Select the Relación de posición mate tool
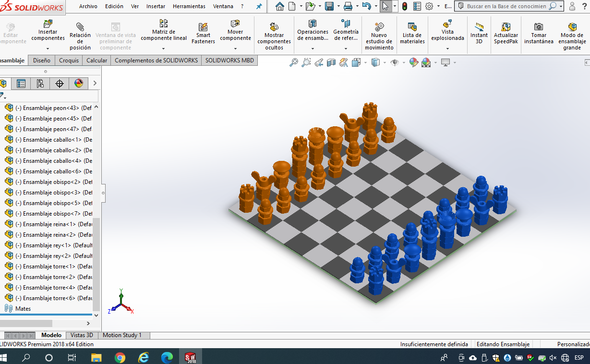Image resolution: width=590 pixels, height=364 pixels. pos(80,36)
